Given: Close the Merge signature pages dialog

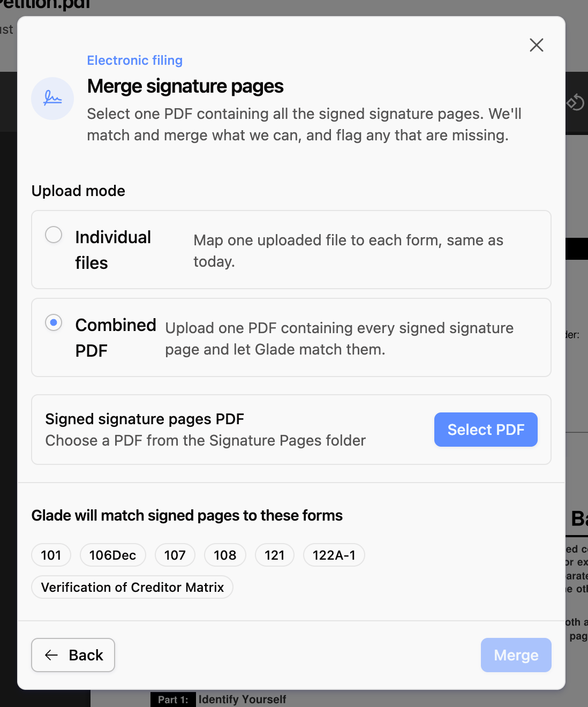Looking at the screenshot, I should click(536, 45).
